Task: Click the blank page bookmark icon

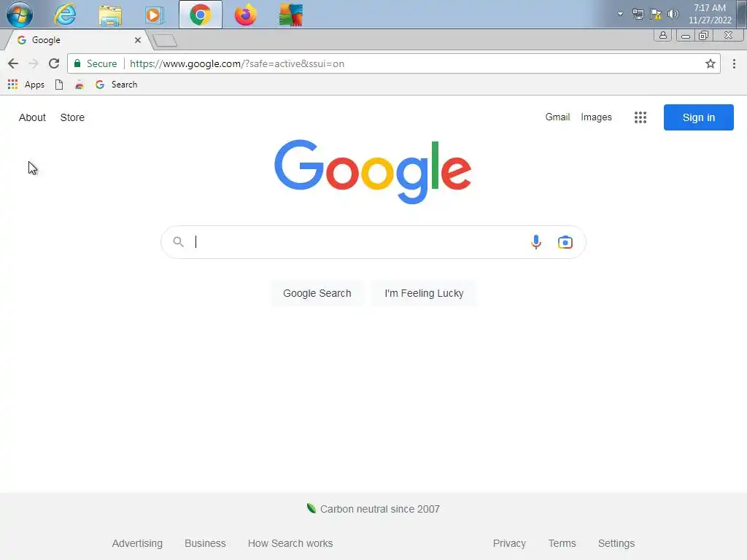Action: (x=59, y=85)
